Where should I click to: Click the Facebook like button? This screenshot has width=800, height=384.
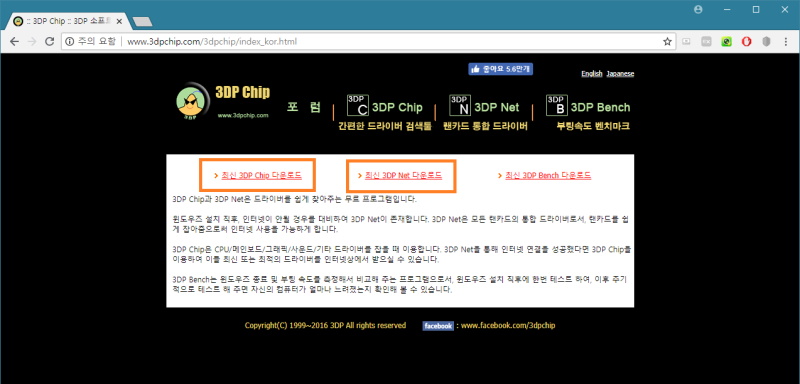(x=501, y=69)
